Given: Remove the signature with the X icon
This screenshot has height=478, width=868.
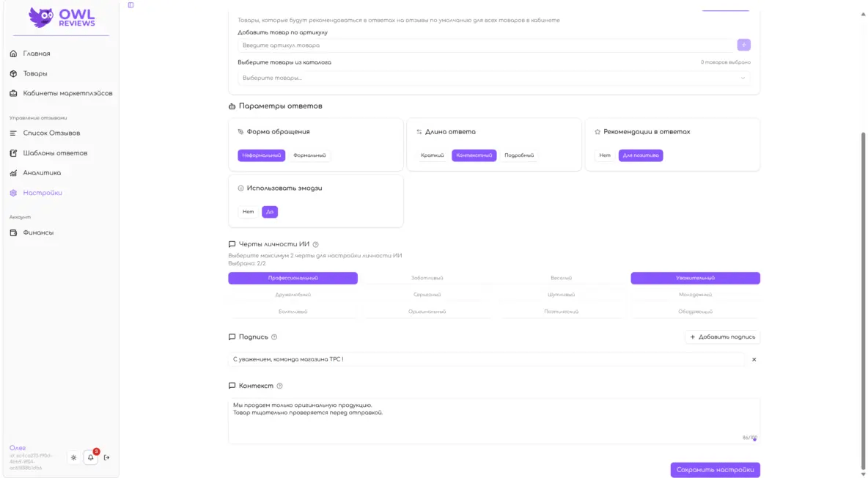Looking at the screenshot, I should tap(754, 360).
